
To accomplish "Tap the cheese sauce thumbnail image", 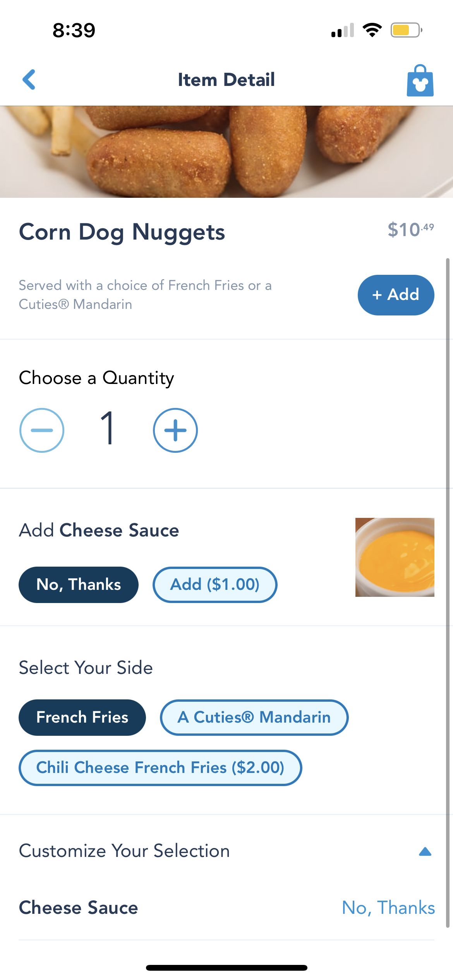I will [x=395, y=557].
